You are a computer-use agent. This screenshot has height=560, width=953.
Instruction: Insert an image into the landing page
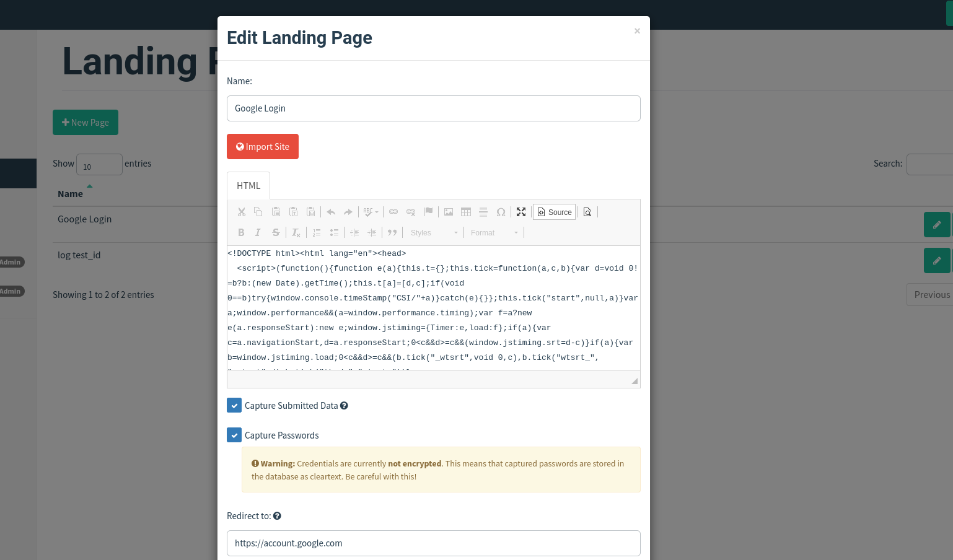pos(449,212)
